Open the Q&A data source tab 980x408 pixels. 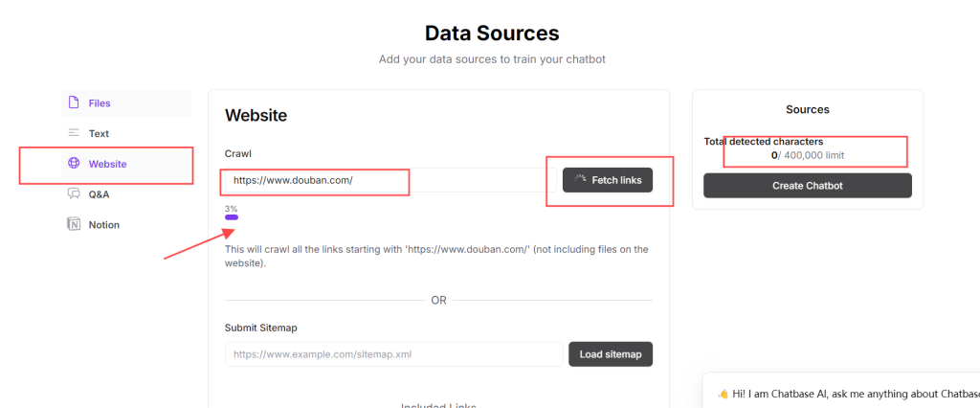(99, 193)
